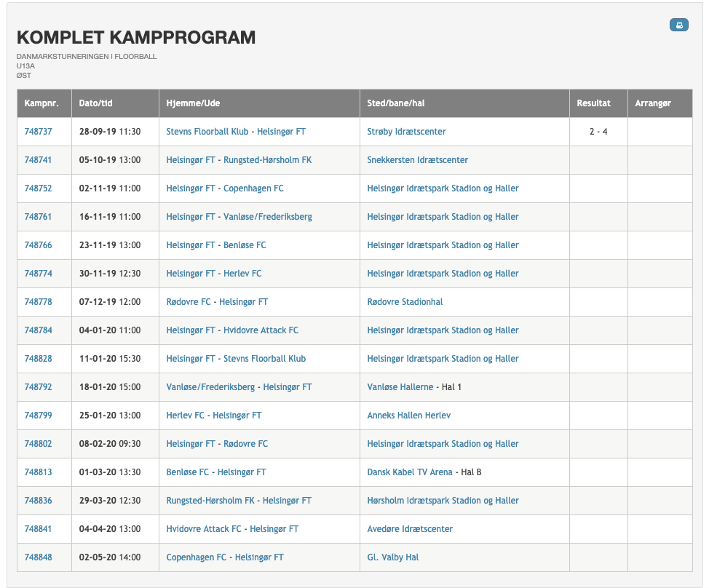
Task: Select Benløse FC in match 748766
Action: (x=245, y=245)
